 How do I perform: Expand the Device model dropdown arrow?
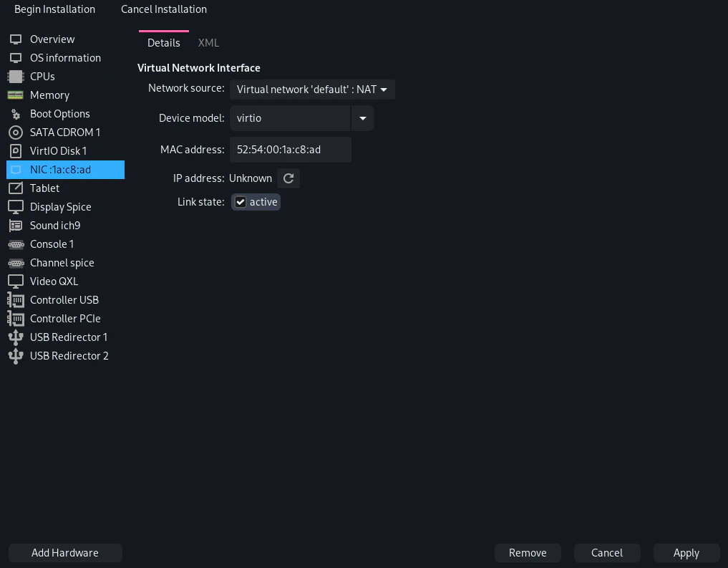tap(363, 118)
